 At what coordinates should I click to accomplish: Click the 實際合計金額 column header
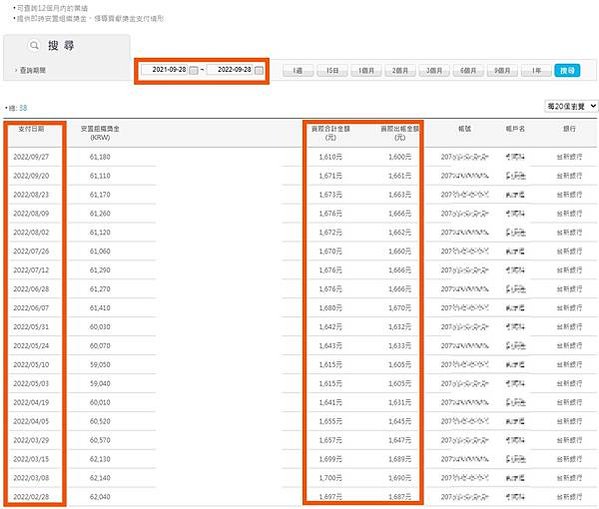pos(331,133)
